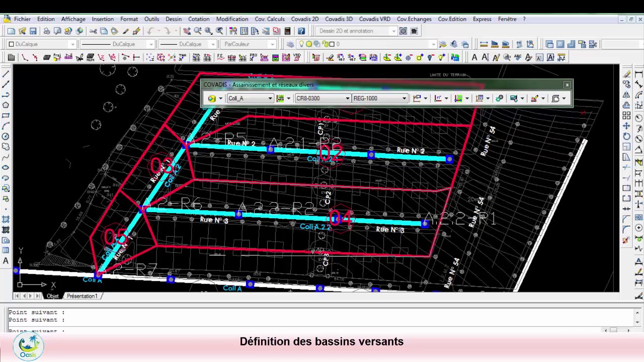Open the Covadis VRD menu
Viewport: 644px width, 362px height.
tap(374, 19)
